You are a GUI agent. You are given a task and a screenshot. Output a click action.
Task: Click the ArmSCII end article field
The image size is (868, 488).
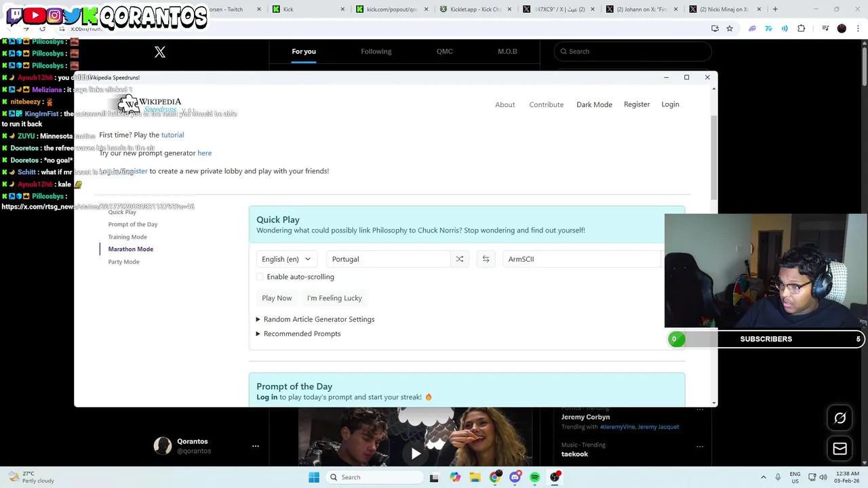point(583,259)
